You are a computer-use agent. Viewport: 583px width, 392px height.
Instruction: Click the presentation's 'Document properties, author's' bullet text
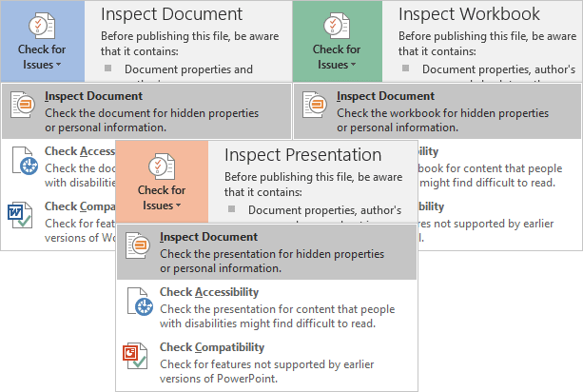coord(324,210)
